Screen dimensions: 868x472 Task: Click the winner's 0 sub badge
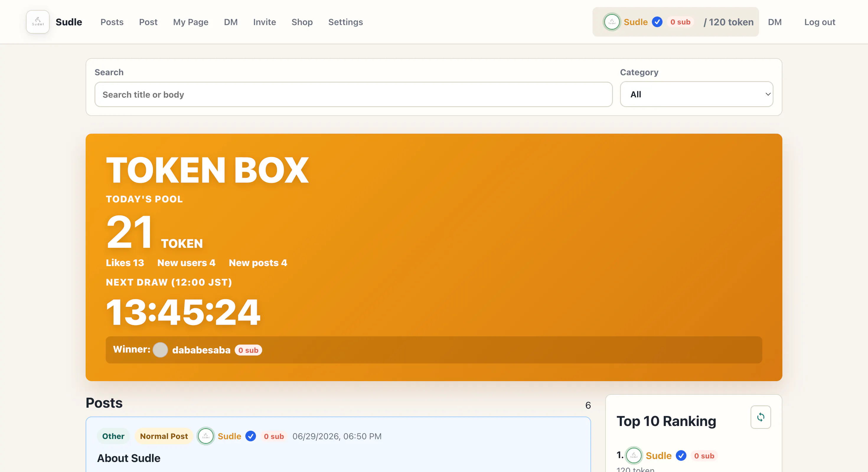point(248,350)
